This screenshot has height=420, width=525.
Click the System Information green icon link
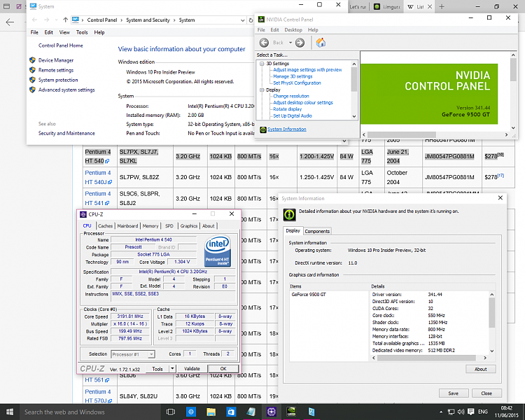pos(263,129)
